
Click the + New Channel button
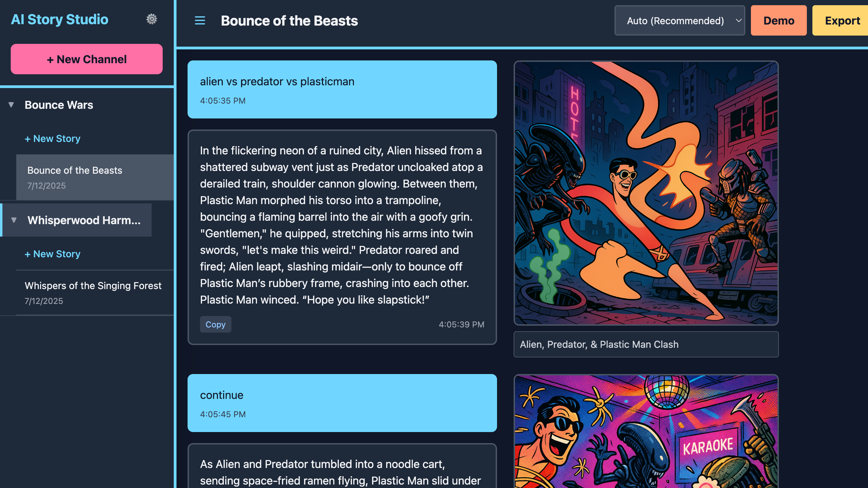(87, 59)
